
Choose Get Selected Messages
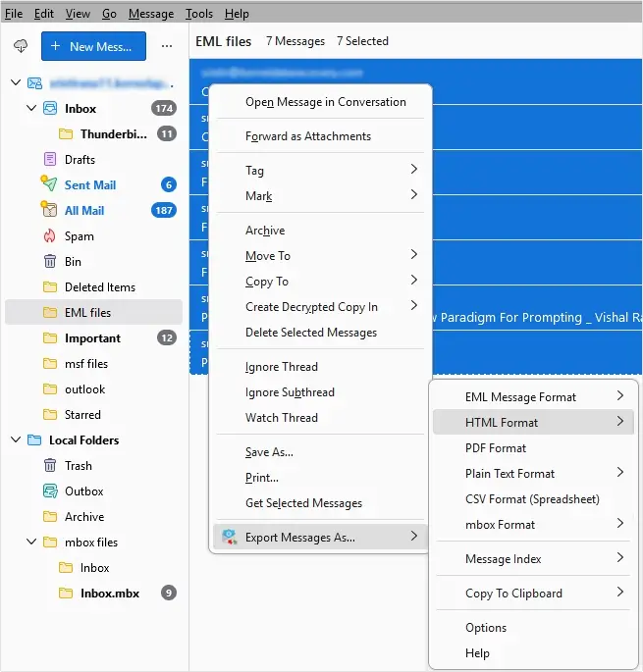tap(320, 502)
